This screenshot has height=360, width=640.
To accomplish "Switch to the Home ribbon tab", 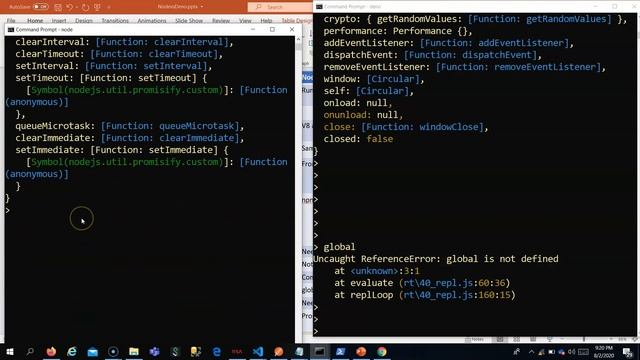I will (35, 20).
